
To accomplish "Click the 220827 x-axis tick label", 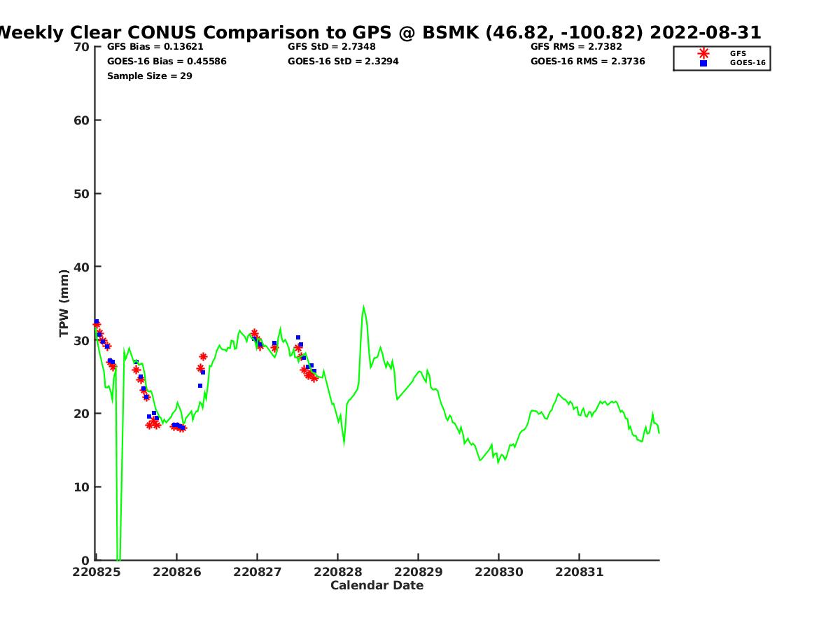I will click(257, 572).
